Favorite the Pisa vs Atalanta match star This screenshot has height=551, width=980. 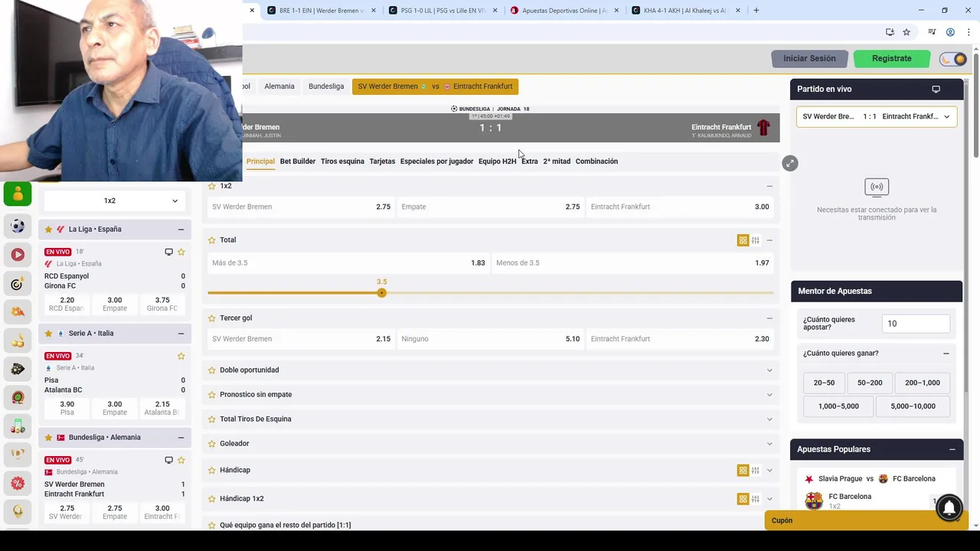point(181,356)
